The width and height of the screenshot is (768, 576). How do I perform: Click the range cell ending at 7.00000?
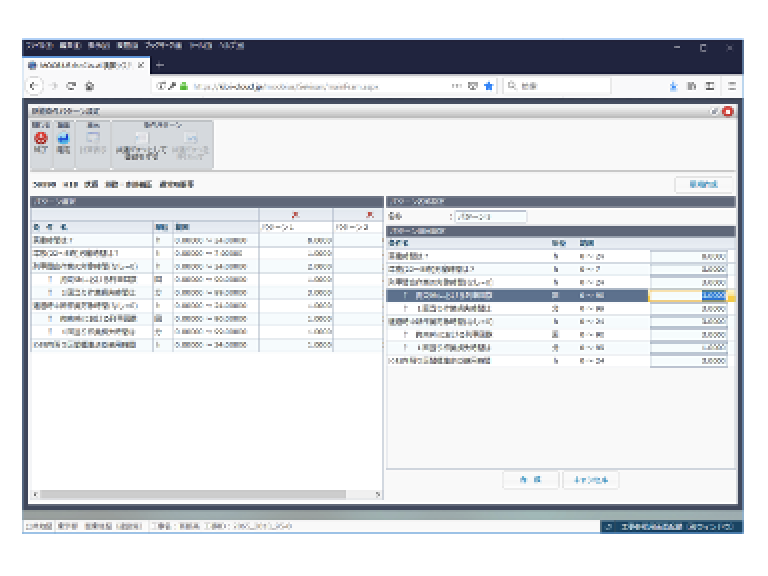click(216, 253)
